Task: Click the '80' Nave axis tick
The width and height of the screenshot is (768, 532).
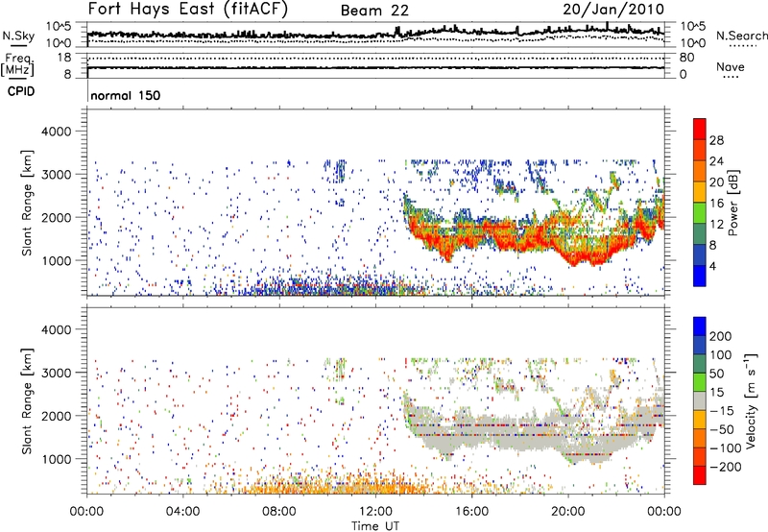Action: 686,58
